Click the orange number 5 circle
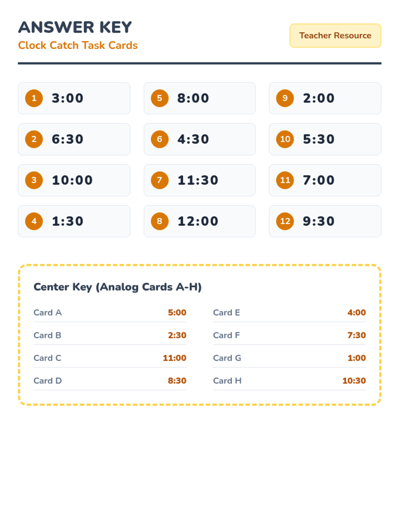Viewport: 399px width, 532px height. [160, 98]
